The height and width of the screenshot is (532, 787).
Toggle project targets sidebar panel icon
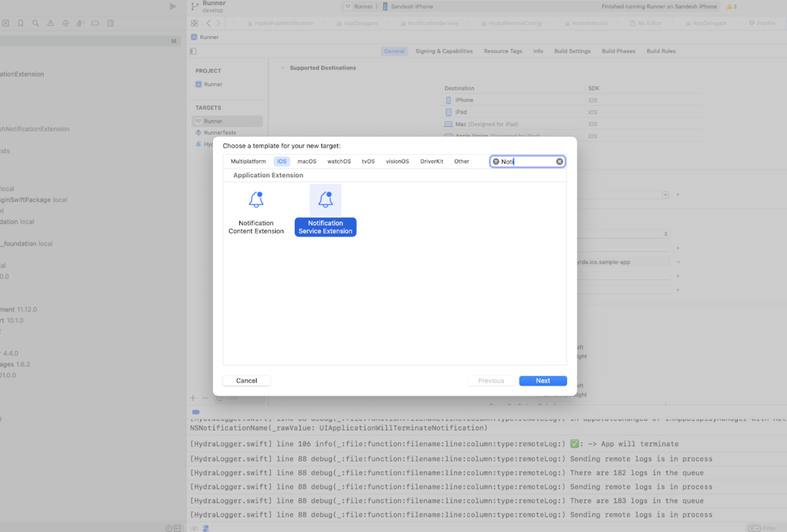pos(193,51)
